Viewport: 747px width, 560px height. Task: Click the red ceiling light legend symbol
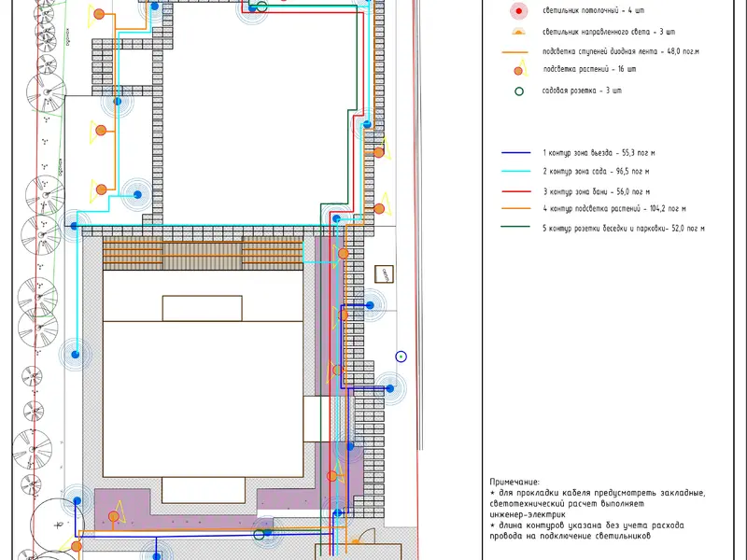(x=519, y=11)
